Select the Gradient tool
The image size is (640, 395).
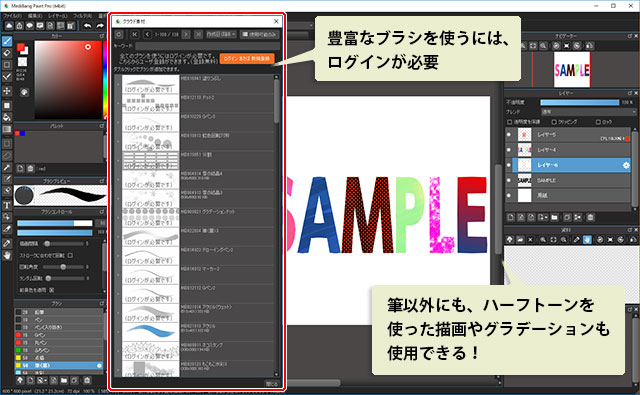(x=7, y=130)
